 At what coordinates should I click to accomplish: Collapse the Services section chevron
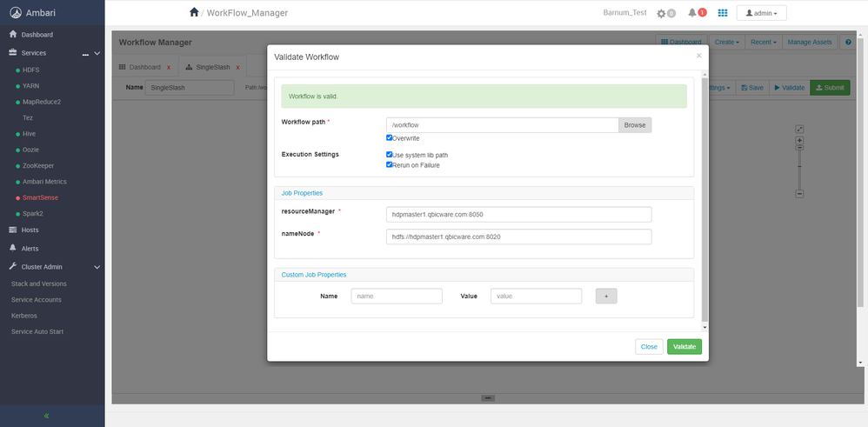[x=97, y=53]
